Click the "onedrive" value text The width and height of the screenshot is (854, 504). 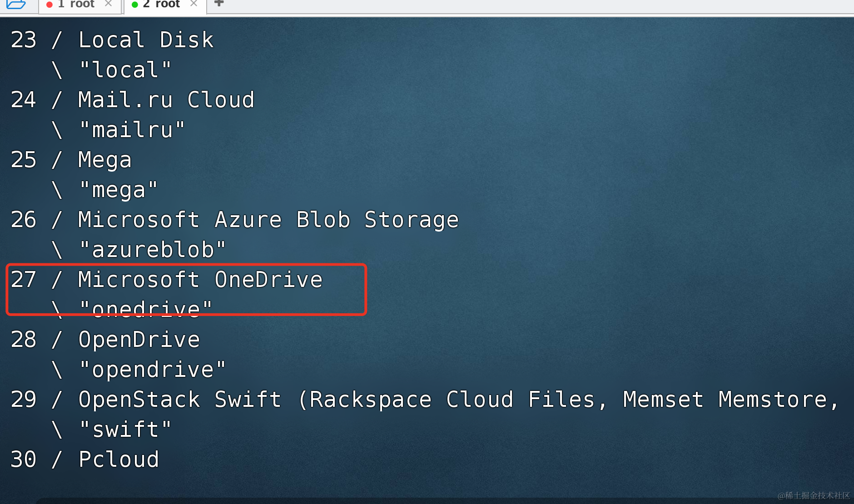(145, 309)
